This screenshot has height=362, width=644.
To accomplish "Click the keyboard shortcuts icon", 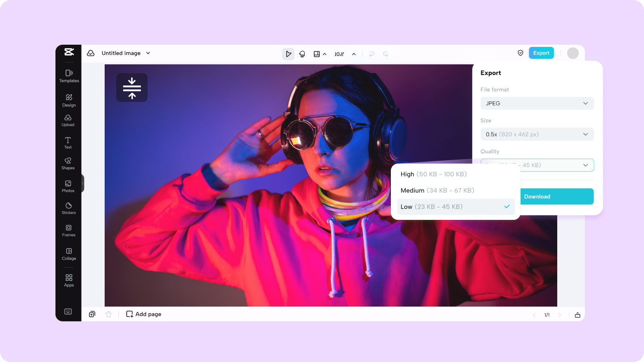I will (x=68, y=311).
